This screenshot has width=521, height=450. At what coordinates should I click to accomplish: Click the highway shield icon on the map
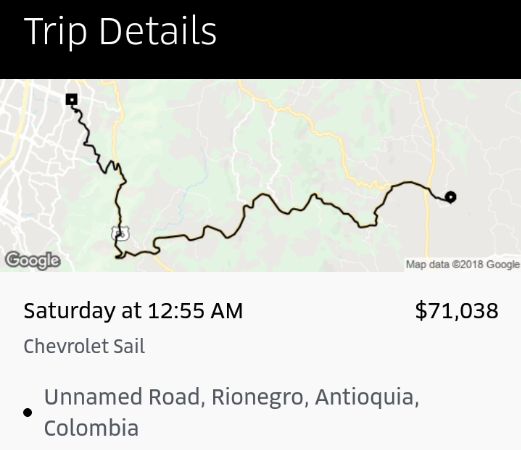[120, 233]
